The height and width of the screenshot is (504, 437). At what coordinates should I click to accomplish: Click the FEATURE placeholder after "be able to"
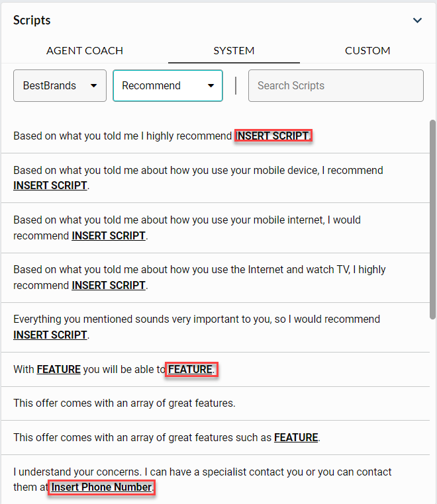[190, 370]
